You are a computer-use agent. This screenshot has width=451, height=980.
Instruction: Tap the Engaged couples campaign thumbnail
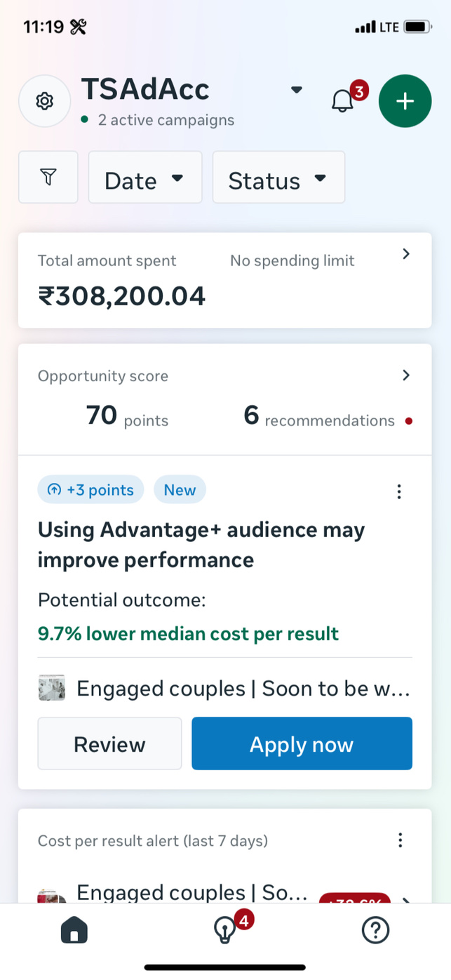point(51,688)
